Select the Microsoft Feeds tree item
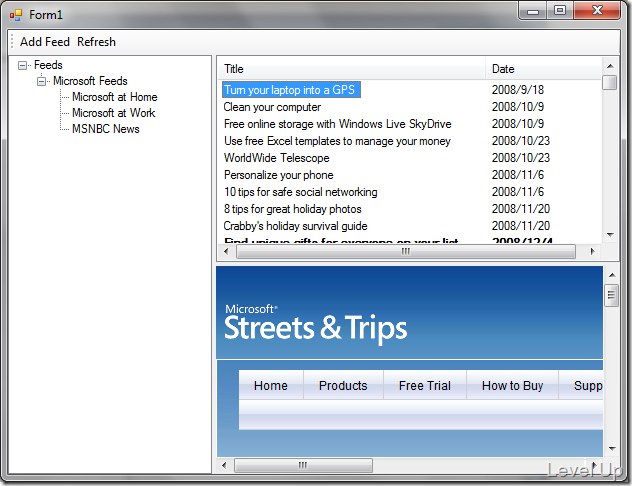Screen dimensions: 632x486 pyautogui.click(x=90, y=81)
